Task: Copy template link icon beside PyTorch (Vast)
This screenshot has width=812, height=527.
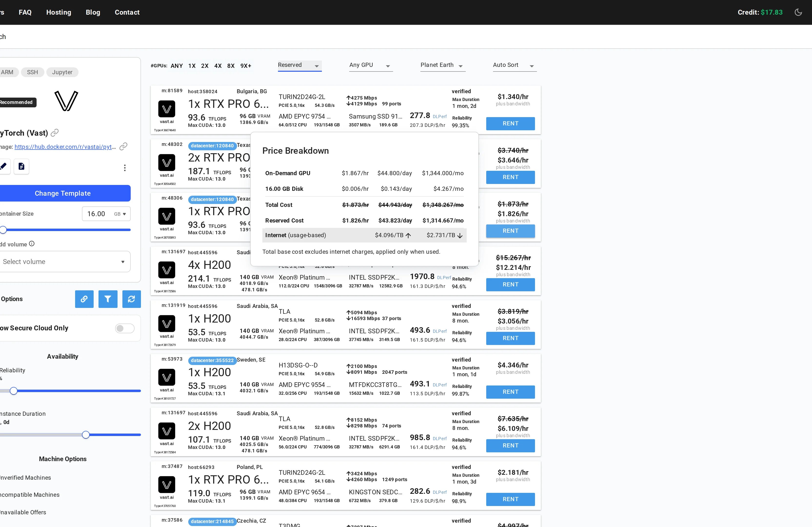Action: coord(55,133)
